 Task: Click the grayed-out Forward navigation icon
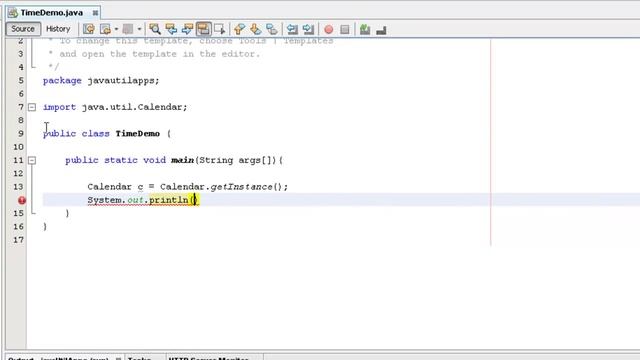128,29
